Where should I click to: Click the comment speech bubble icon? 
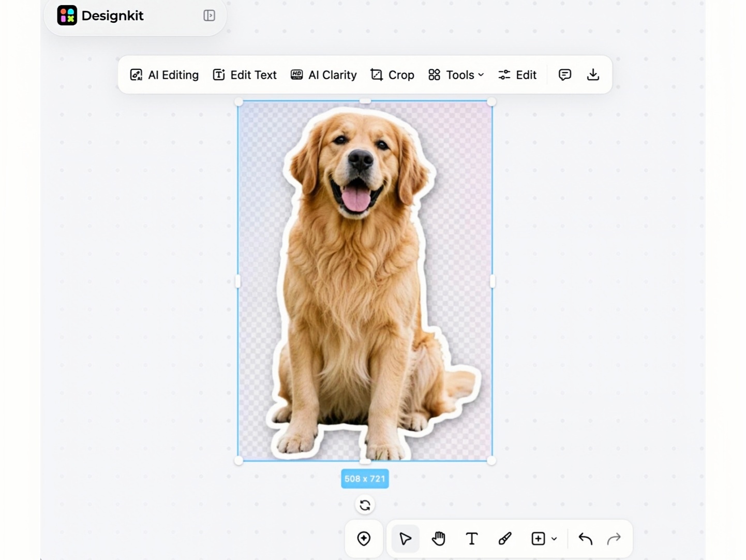click(565, 75)
